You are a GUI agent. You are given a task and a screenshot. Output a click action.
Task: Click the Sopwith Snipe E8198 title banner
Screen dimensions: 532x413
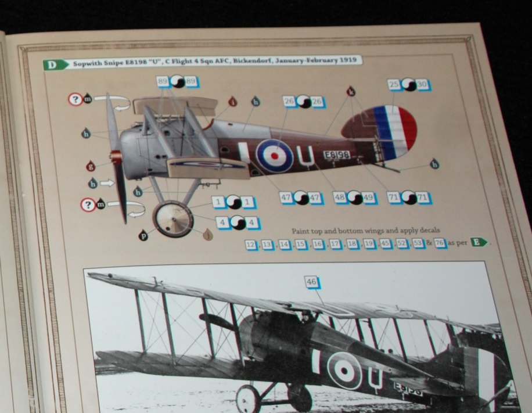(215, 62)
